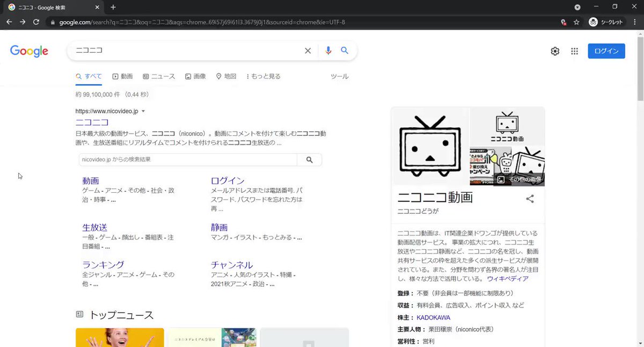Click the ログイン button
The width and height of the screenshot is (644, 347).
(x=606, y=50)
